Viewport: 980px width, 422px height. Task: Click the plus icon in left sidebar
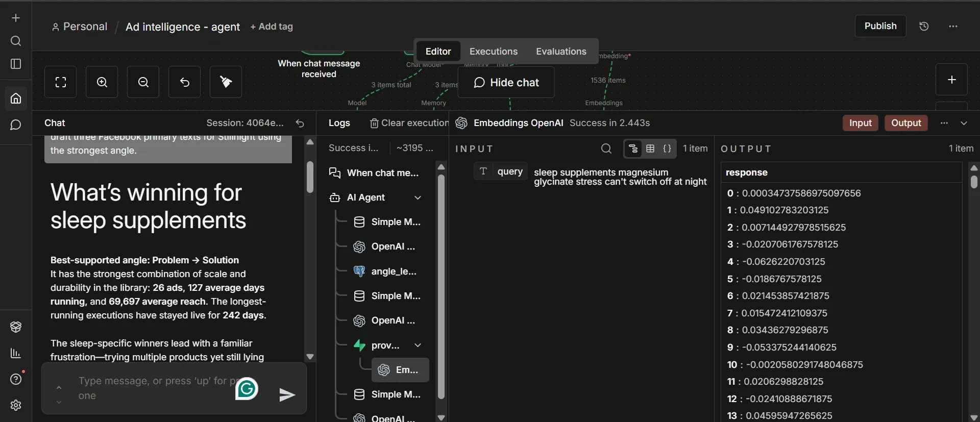point(16,18)
